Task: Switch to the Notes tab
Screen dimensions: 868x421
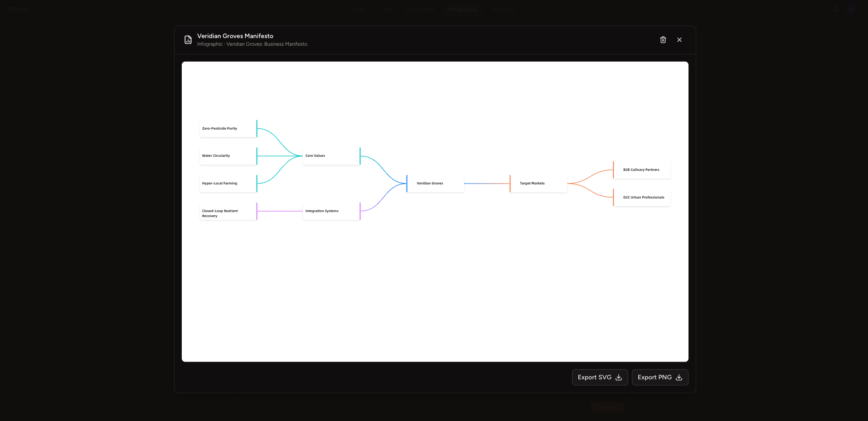Action: (x=358, y=9)
